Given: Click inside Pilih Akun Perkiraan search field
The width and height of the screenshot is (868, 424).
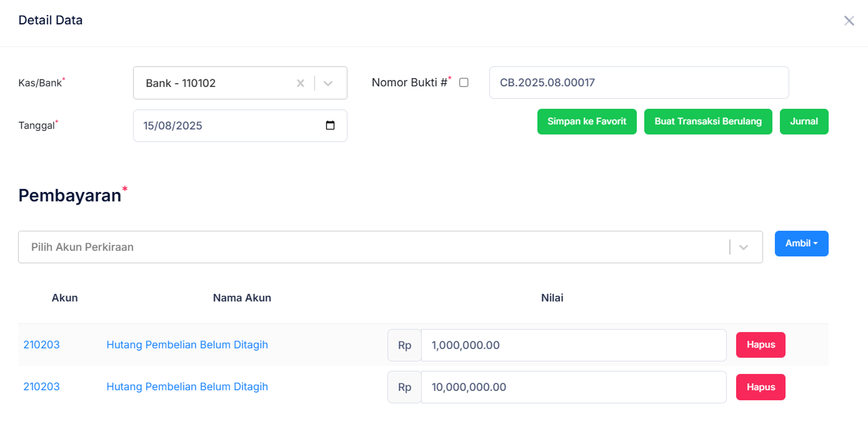Looking at the screenshot, I should click(375, 247).
